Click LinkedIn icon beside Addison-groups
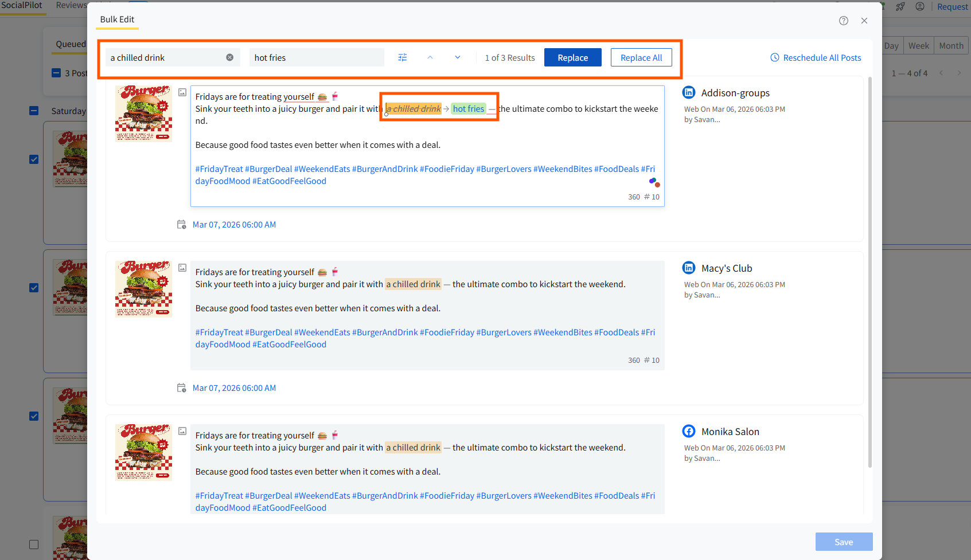 (689, 92)
